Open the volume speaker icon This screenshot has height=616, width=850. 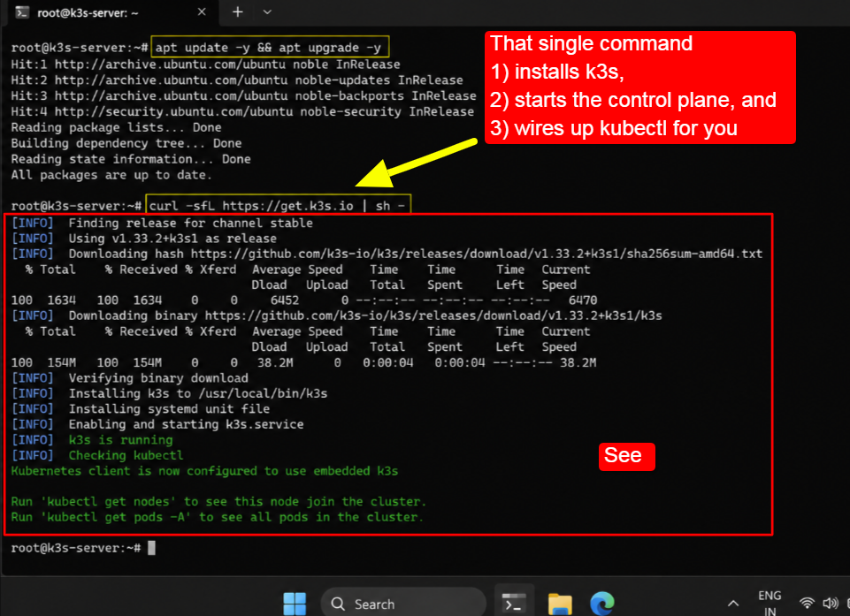tap(830, 603)
